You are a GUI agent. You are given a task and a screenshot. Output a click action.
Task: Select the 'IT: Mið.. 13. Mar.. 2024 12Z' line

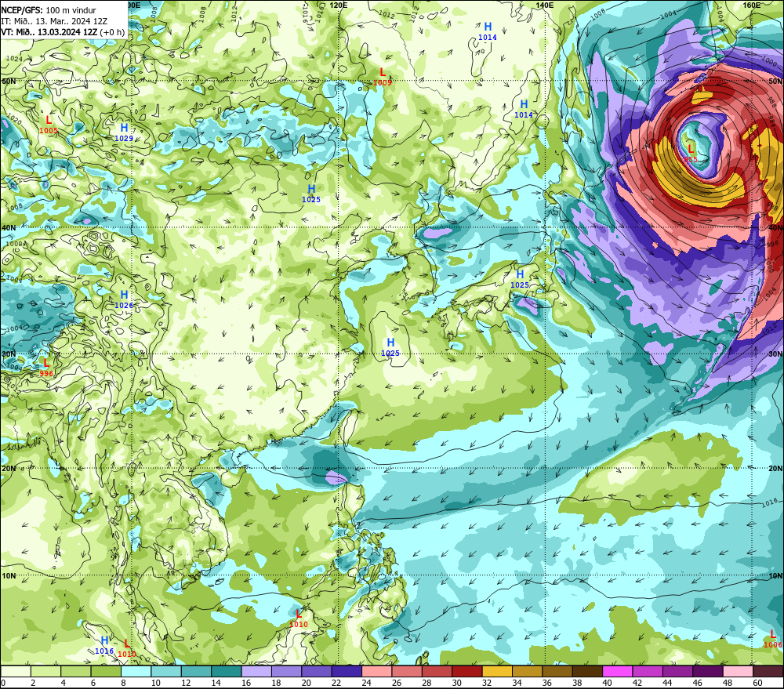[54, 21]
